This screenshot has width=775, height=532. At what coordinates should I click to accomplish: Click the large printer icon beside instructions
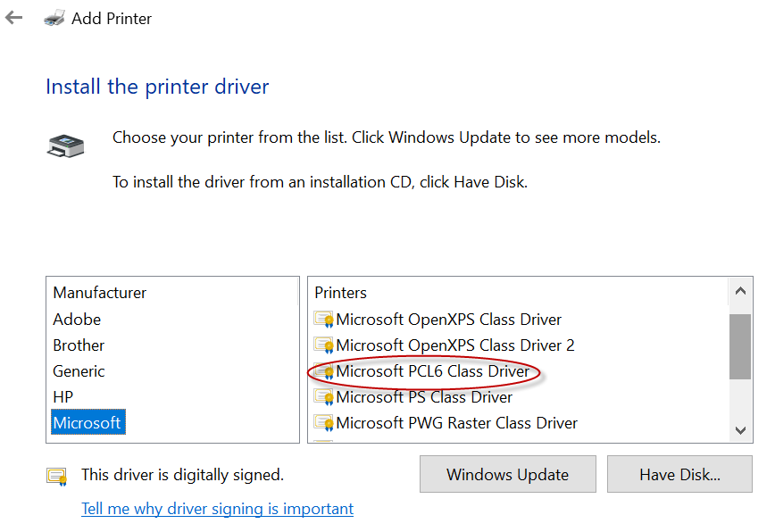(x=66, y=146)
